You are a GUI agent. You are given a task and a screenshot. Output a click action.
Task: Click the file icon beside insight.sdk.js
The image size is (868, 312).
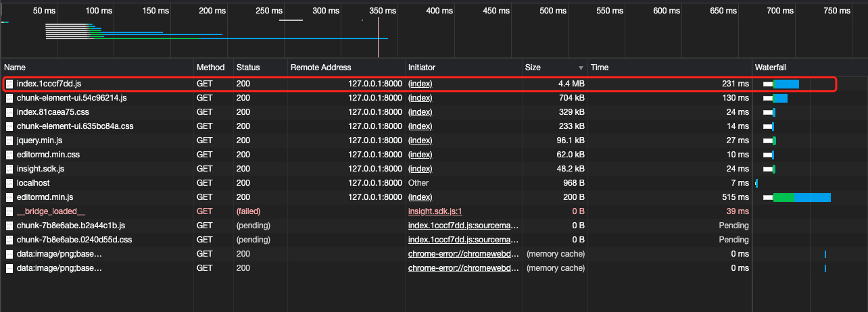coord(9,169)
